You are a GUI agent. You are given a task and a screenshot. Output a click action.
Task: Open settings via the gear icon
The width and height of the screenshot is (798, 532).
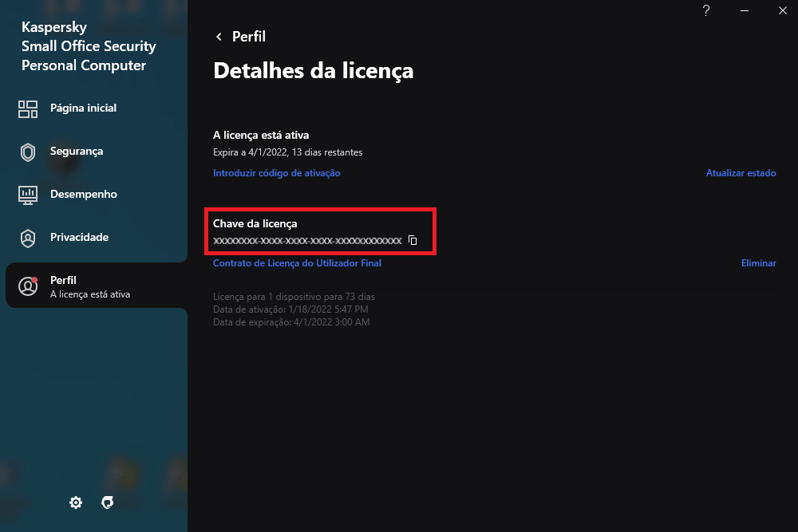(x=76, y=502)
